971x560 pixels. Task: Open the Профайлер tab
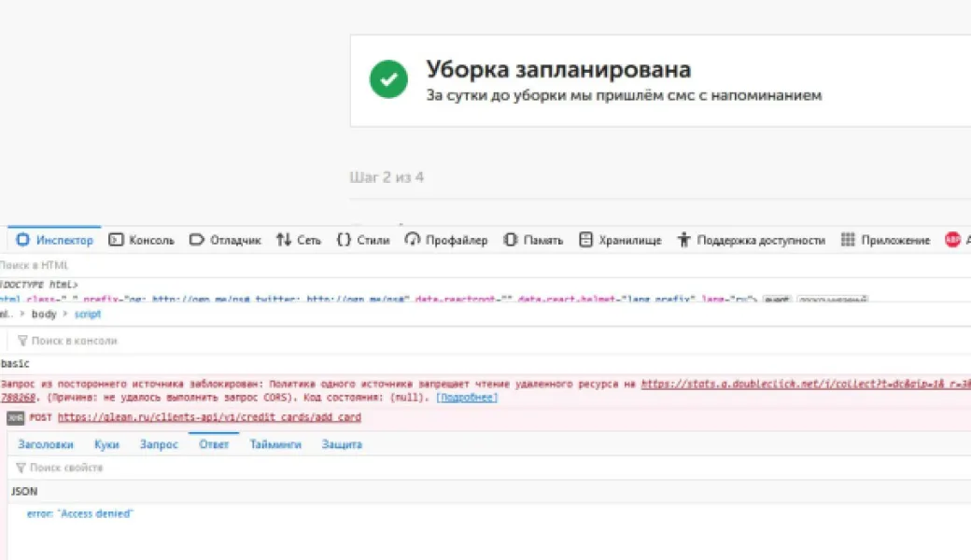pos(446,240)
